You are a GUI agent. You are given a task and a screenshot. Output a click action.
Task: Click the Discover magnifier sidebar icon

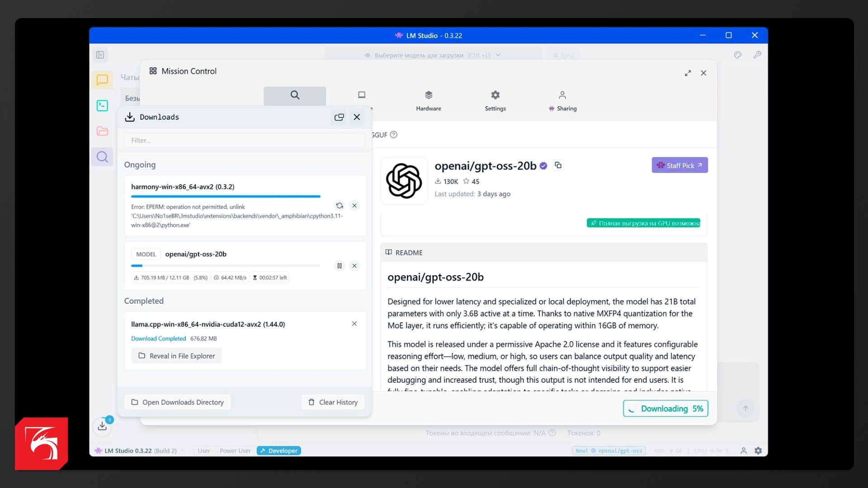102,157
